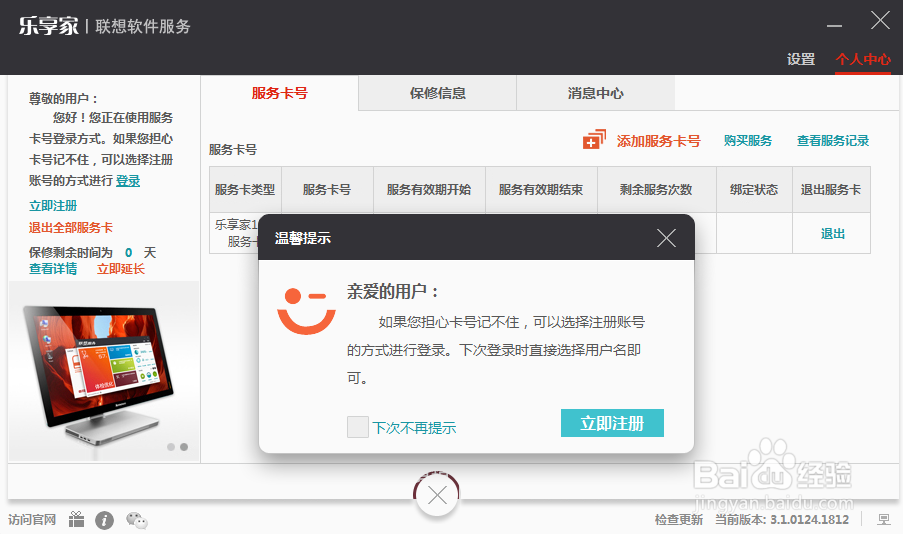Click the small screen icon at bottom right

tap(883, 520)
